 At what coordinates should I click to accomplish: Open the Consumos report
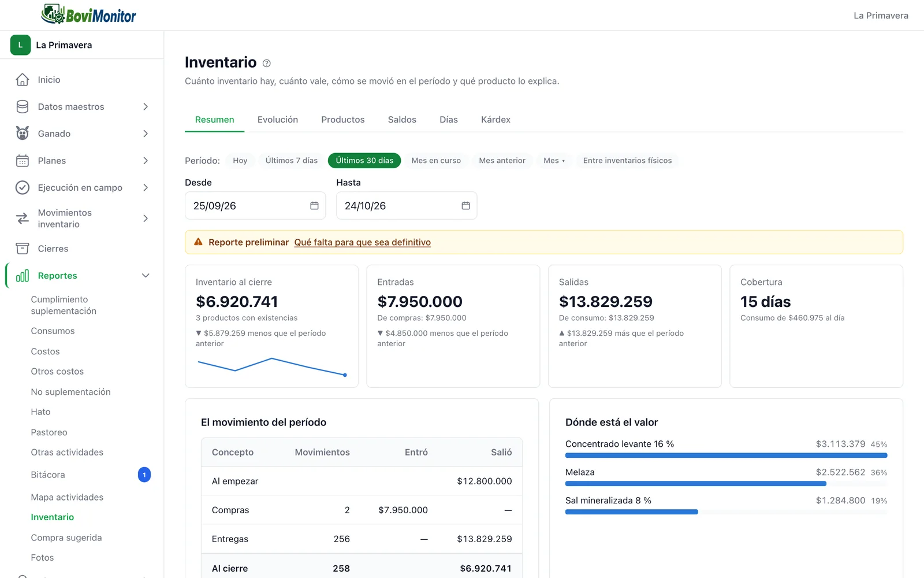coord(53,331)
